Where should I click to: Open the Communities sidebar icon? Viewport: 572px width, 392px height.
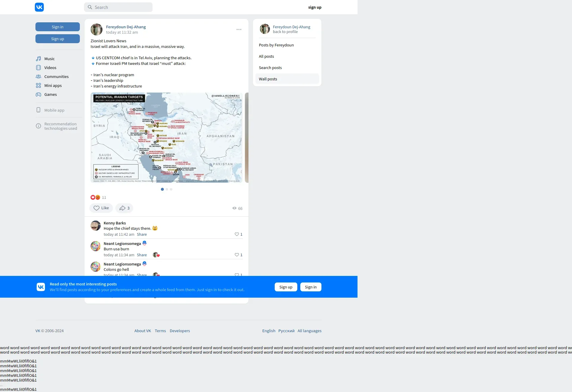(38, 76)
